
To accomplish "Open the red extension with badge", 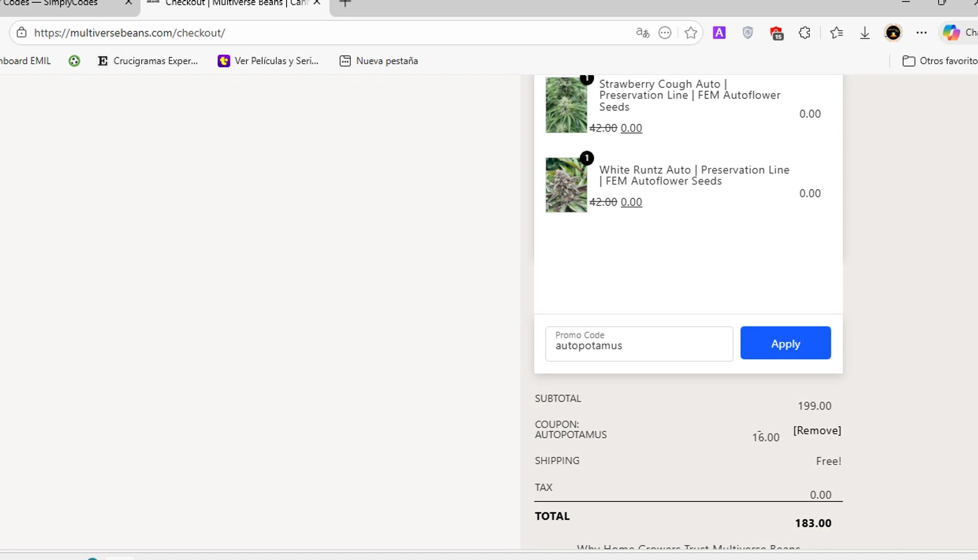I will 777,33.
